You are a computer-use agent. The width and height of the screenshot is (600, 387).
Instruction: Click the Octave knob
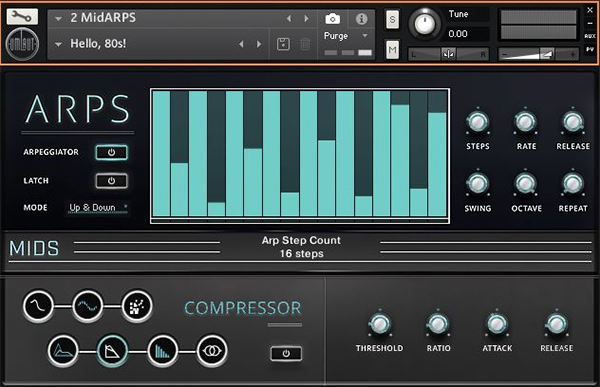tap(525, 184)
